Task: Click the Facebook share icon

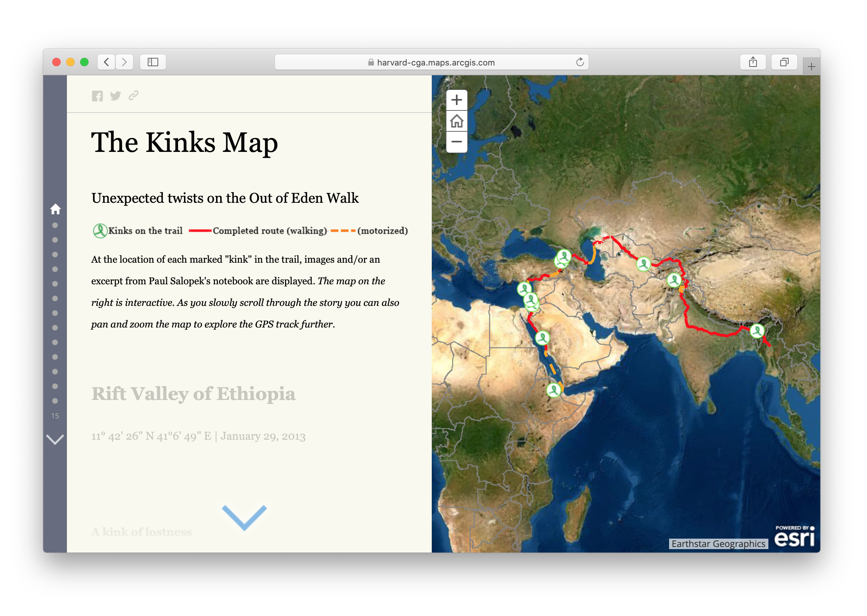Action: 97,96
